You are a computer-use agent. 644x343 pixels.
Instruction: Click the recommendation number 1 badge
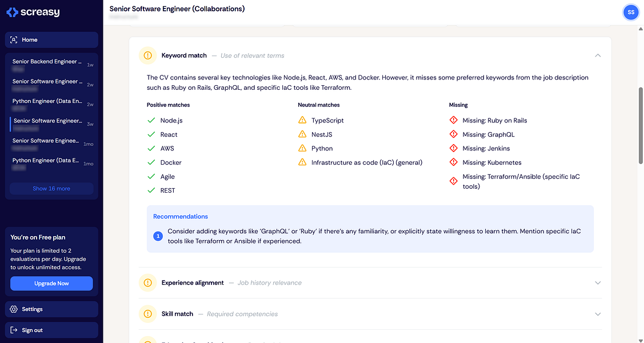coord(158,236)
